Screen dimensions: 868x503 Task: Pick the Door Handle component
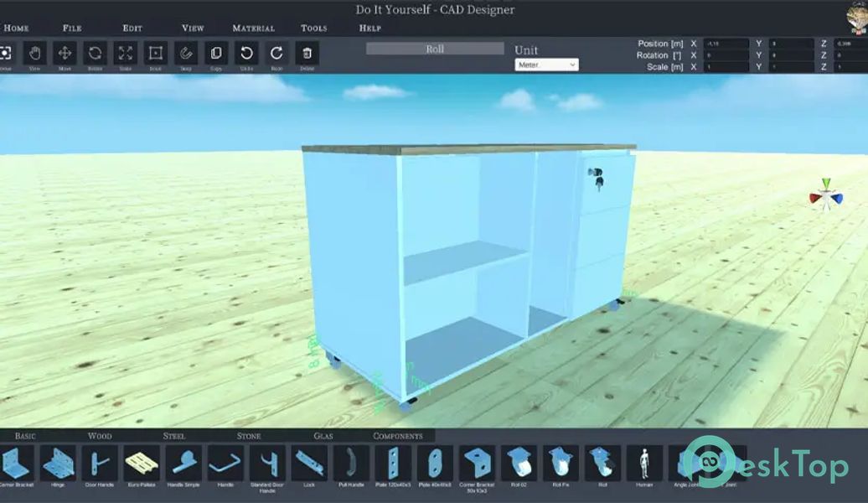tap(100, 463)
